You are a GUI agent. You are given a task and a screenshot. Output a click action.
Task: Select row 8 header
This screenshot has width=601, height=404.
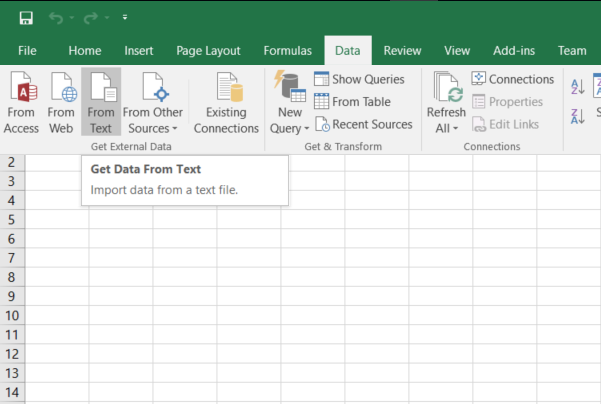click(x=12, y=277)
